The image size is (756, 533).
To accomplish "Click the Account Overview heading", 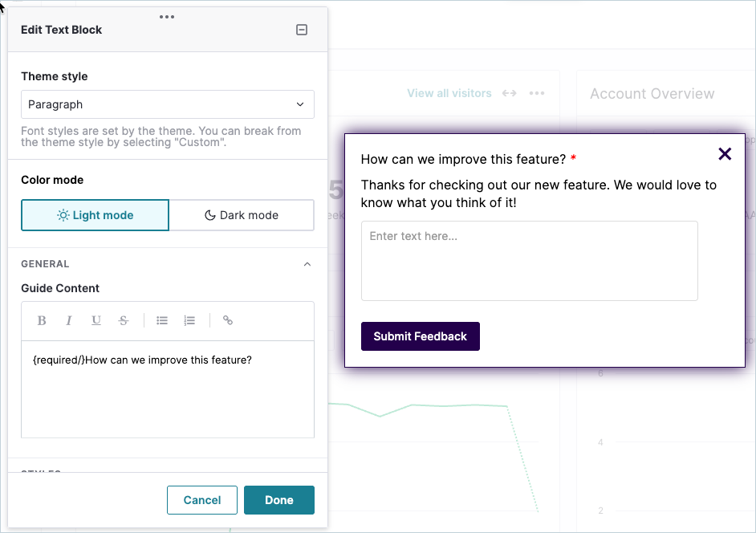I will 652,94.
